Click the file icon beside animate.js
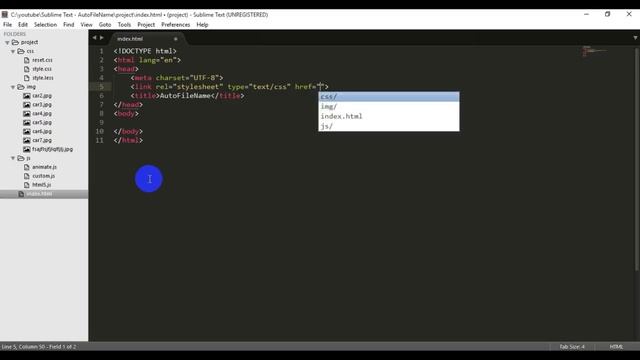The height and width of the screenshot is (360, 640). click(x=27, y=167)
